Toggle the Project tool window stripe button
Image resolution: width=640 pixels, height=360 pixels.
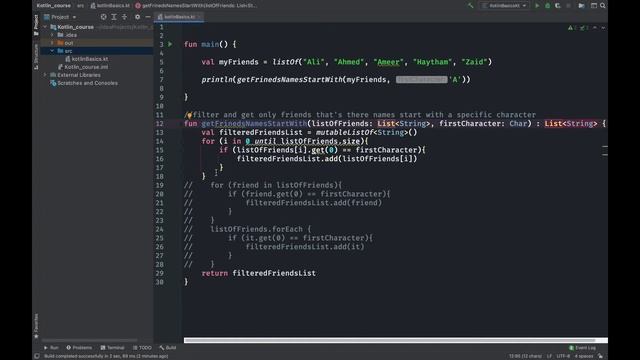click(x=36, y=25)
